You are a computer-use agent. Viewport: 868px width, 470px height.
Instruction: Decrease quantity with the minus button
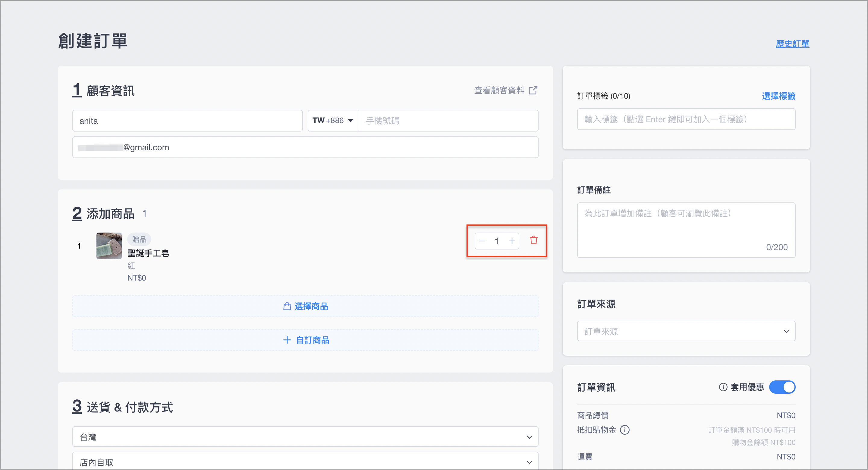pyautogui.click(x=482, y=241)
